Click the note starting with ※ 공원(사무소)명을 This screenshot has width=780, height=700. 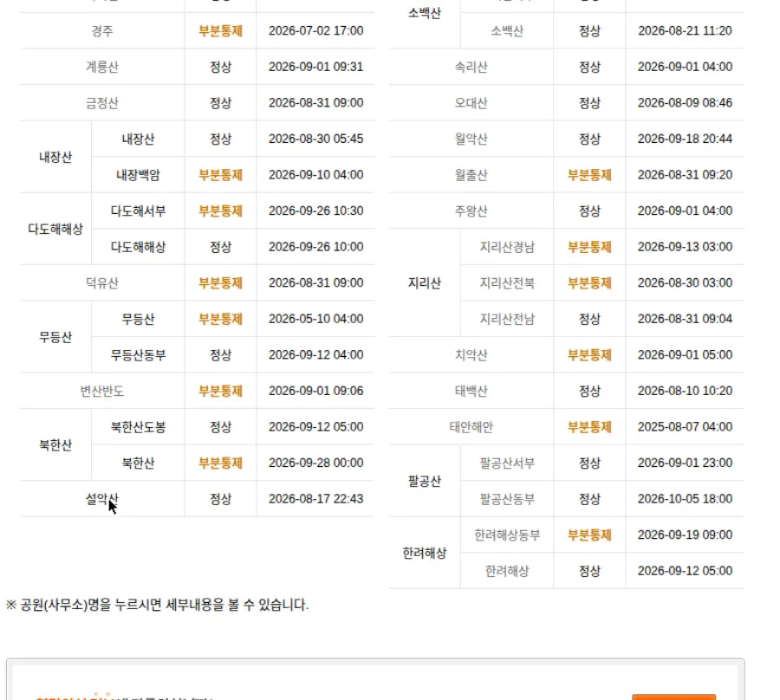pos(157,605)
